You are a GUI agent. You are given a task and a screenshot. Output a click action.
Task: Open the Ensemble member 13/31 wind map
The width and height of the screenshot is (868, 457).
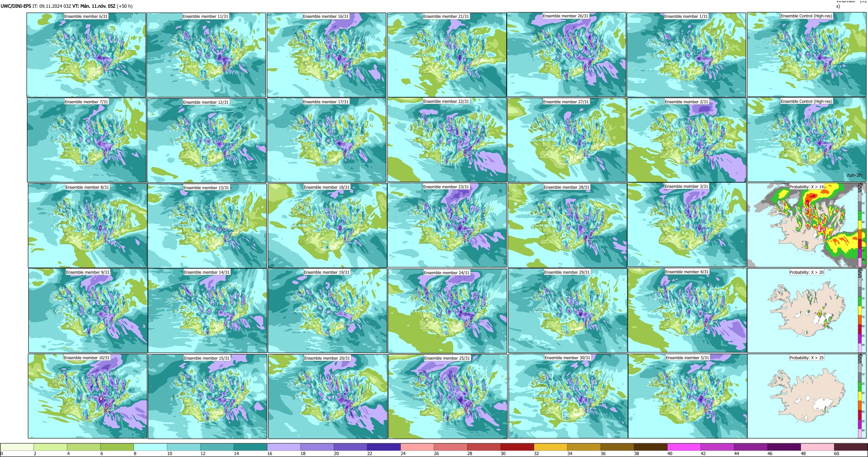[207, 226]
